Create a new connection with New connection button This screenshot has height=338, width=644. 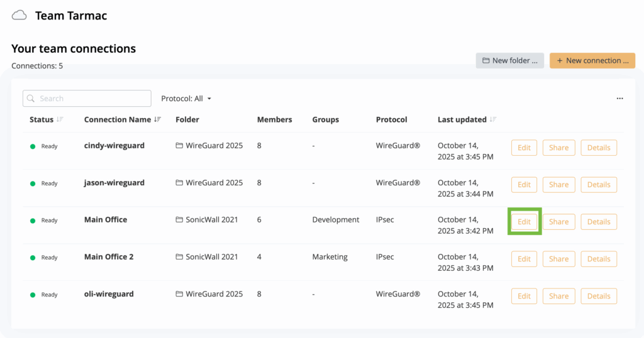(x=592, y=60)
